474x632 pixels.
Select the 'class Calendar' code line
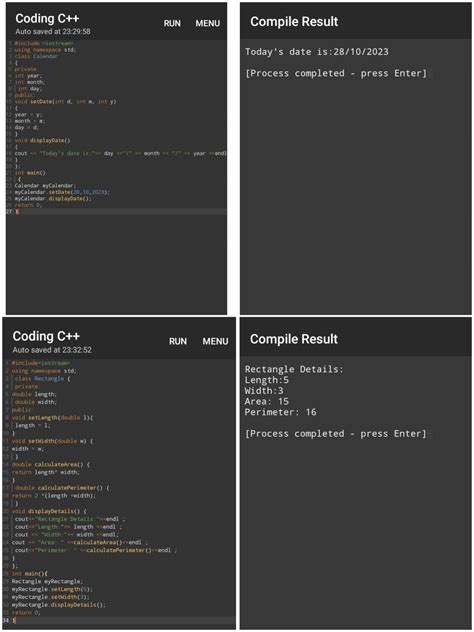tap(36, 56)
